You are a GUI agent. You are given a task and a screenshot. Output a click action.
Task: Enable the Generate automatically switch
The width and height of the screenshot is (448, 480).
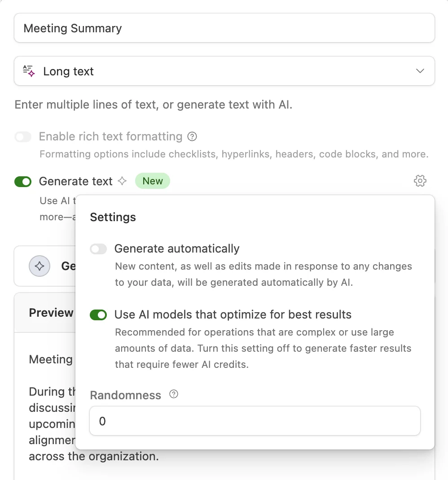pos(98,249)
